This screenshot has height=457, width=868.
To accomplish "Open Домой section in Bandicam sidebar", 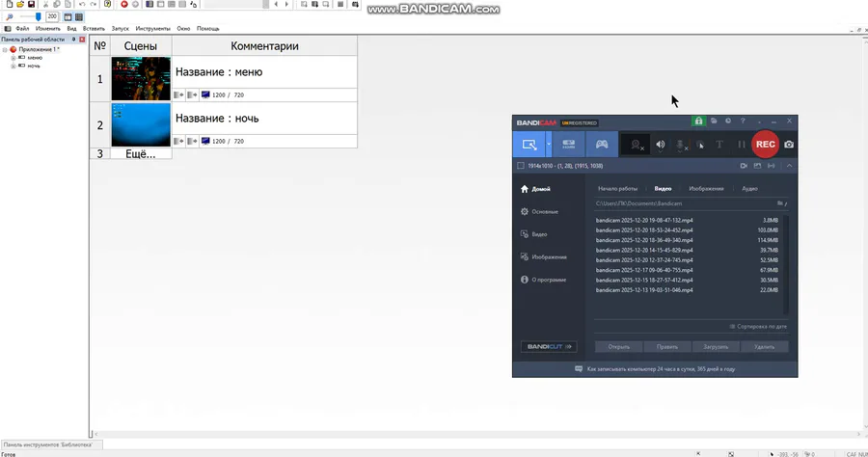I will coord(534,189).
